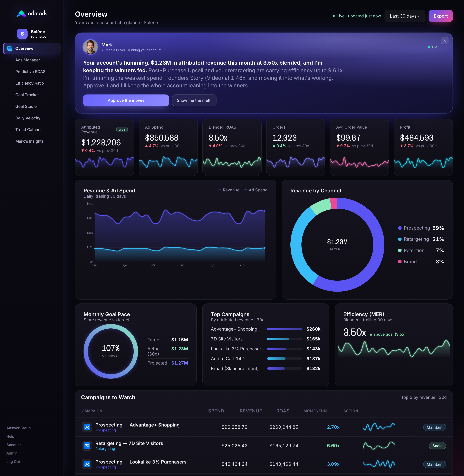Click Approve the moves button
The height and width of the screenshot is (476, 464).
tap(126, 100)
